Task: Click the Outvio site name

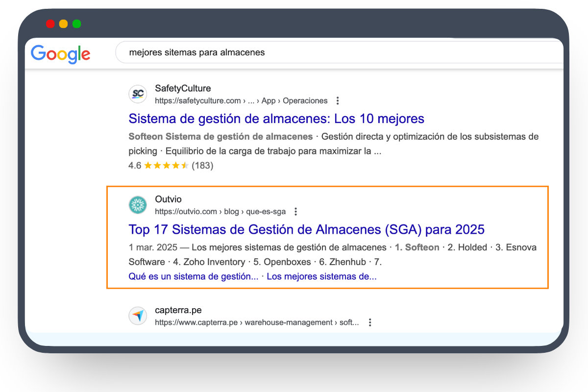Action: click(168, 199)
